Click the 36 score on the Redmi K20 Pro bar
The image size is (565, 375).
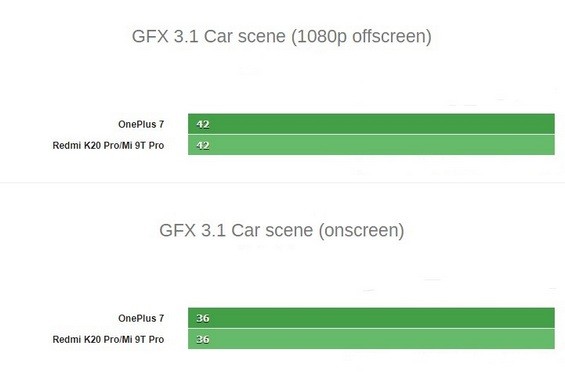pos(203,339)
